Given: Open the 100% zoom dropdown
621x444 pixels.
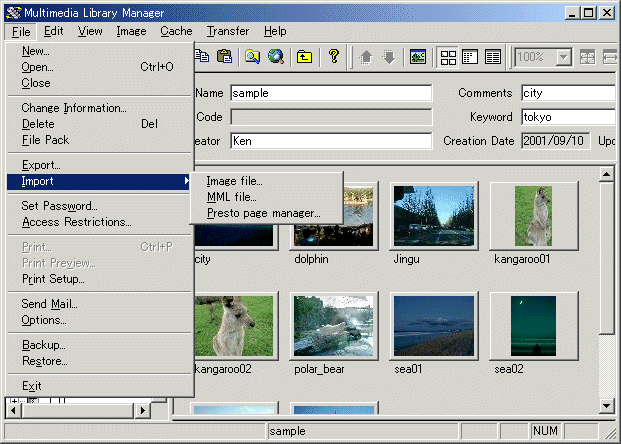Looking at the screenshot, I should tap(563, 57).
